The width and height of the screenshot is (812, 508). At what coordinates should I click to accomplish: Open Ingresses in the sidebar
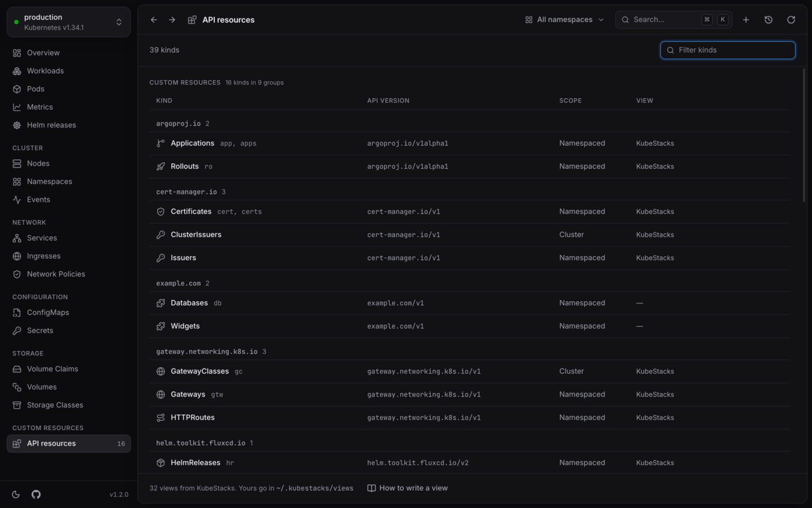[69, 256]
